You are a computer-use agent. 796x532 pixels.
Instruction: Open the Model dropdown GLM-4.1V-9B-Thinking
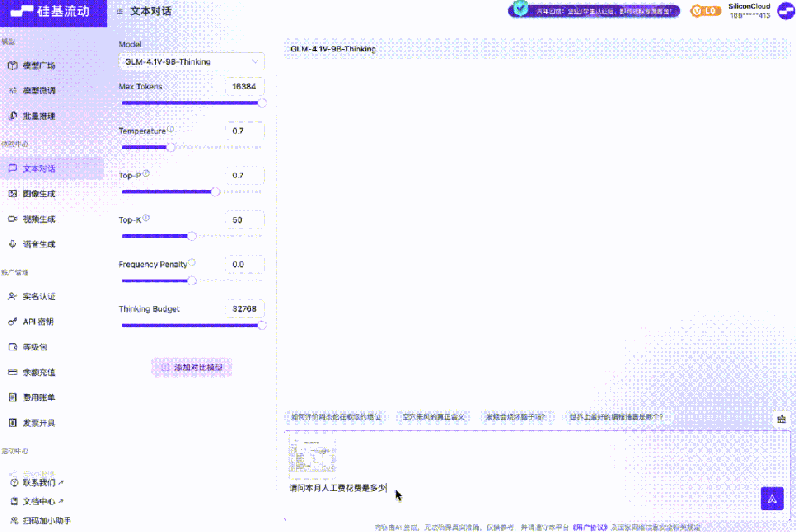point(192,62)
